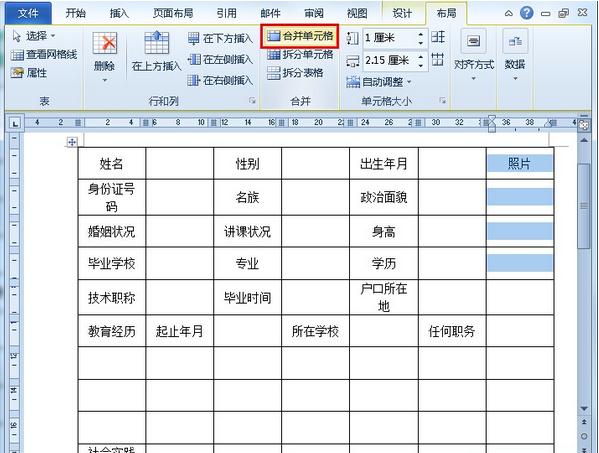Switch to the 引用 references tab

[227, 13]
